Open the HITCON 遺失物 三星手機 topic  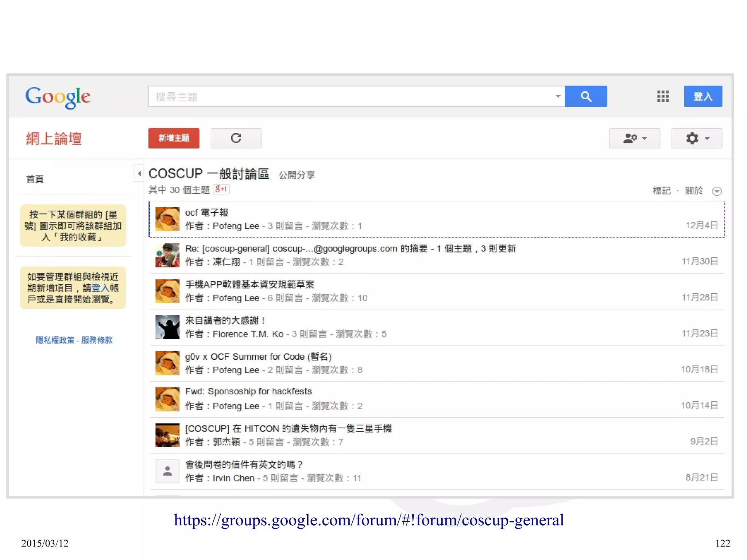tap(288, 428)
